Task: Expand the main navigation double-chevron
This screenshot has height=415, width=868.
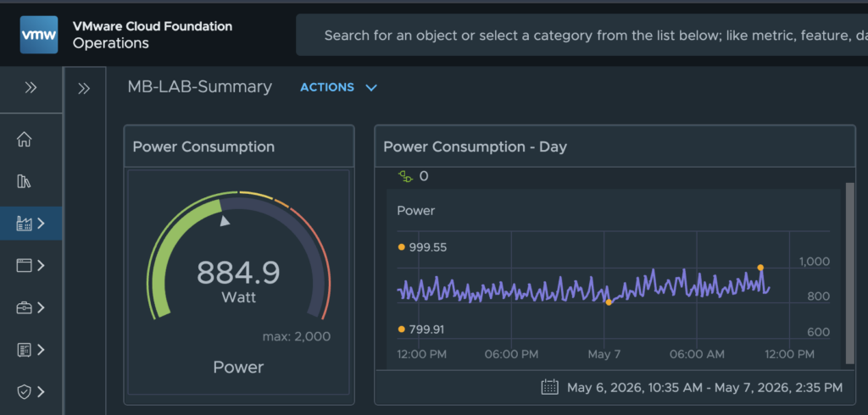Action: tap(31, 87)
